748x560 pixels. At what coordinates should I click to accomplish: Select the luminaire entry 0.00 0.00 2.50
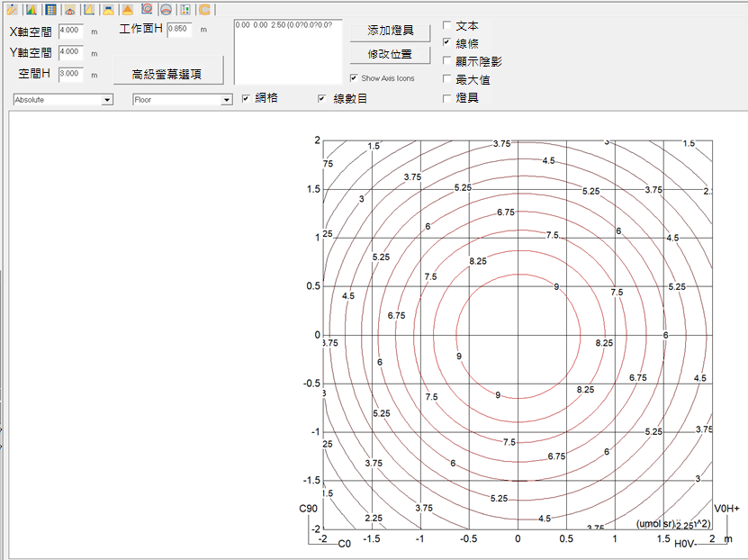284,25
